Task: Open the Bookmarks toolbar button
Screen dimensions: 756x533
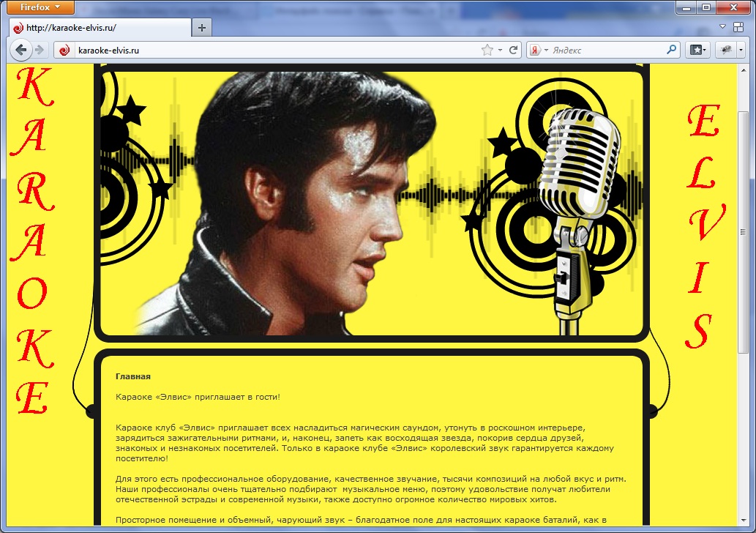Action: tap(697, 50)
